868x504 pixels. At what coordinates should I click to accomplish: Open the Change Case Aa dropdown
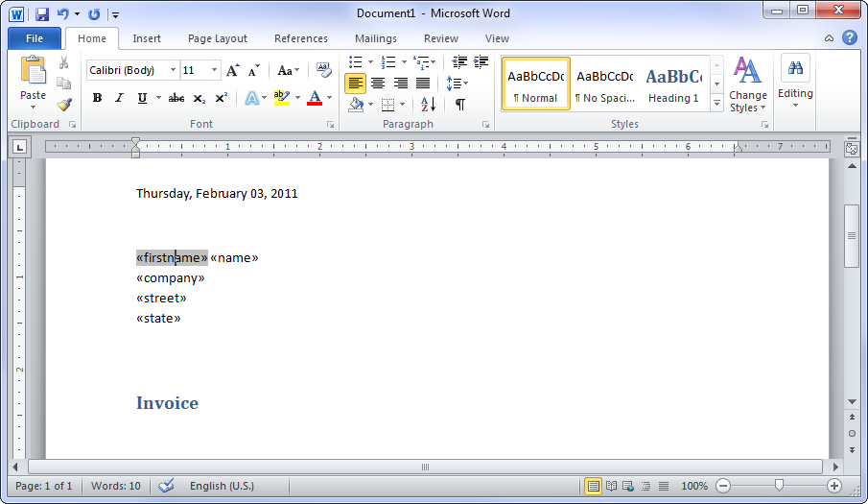(x=288, y=70)
